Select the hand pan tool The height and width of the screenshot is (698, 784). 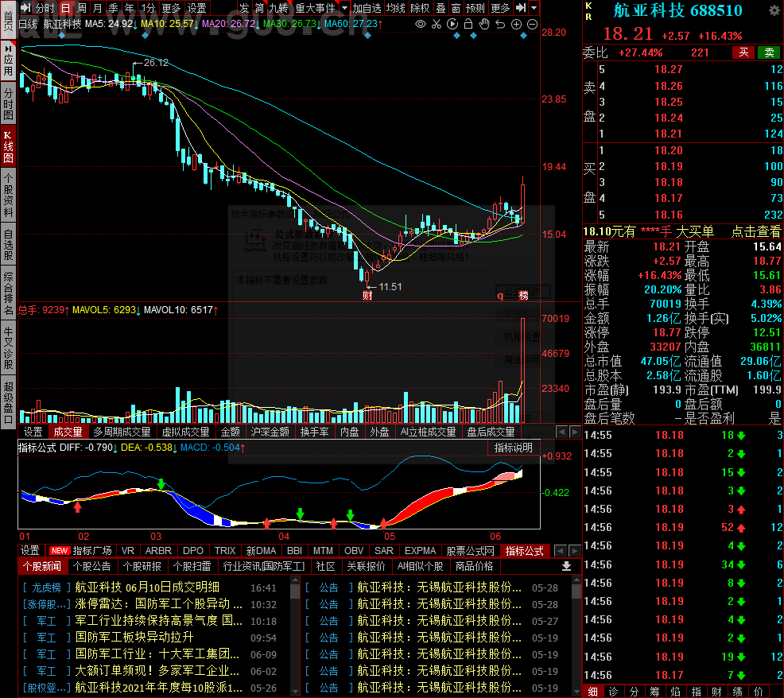click(x=484, y=24)
